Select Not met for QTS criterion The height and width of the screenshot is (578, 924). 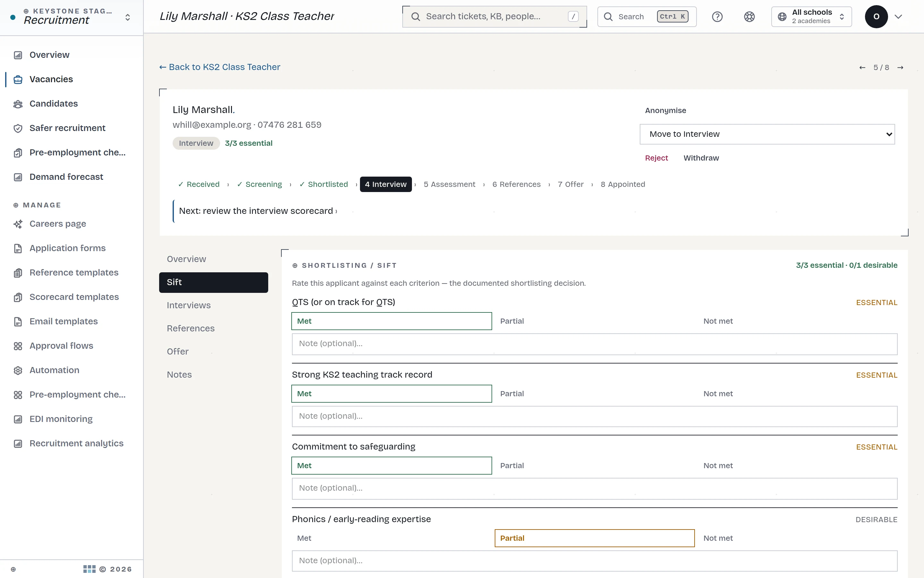(x=798, y=321)
